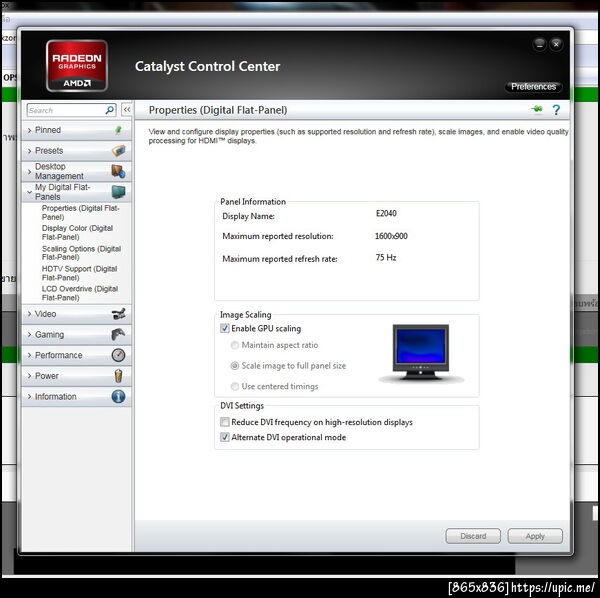The width and height of the screenshot is (600, 598).
Task: Open LCD Overdrive (Digital Flat-Panel) page
Action: pos(80,293)
